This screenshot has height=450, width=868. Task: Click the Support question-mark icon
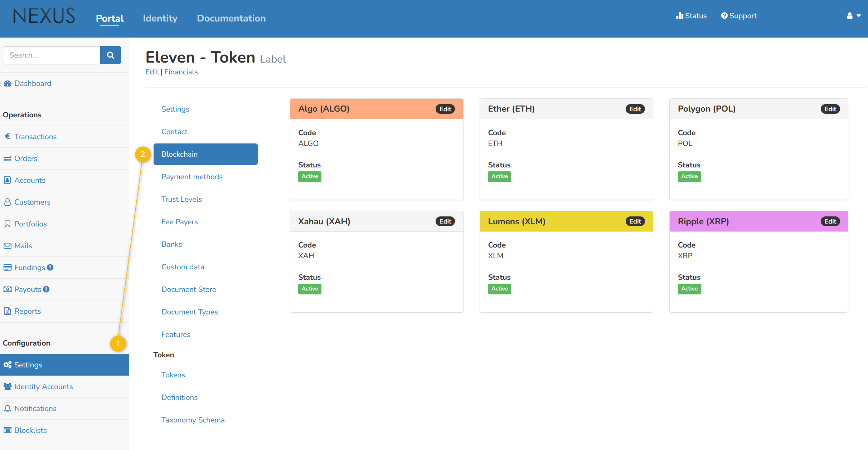[724, 16]
